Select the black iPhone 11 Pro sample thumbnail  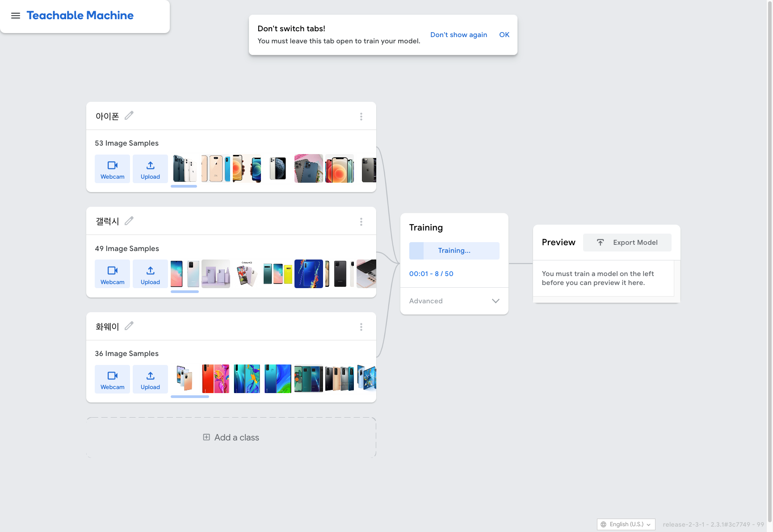277,168
